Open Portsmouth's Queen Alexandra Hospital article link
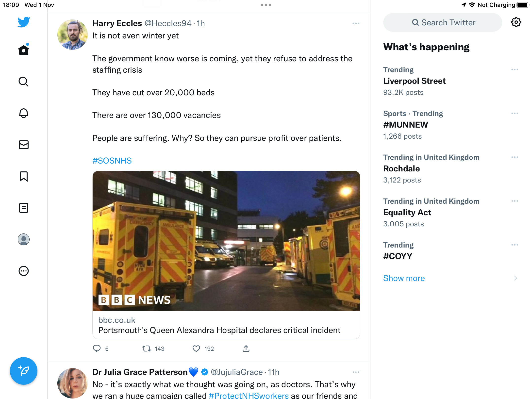This screenshot has height=399, width=532. coord(219,330)
